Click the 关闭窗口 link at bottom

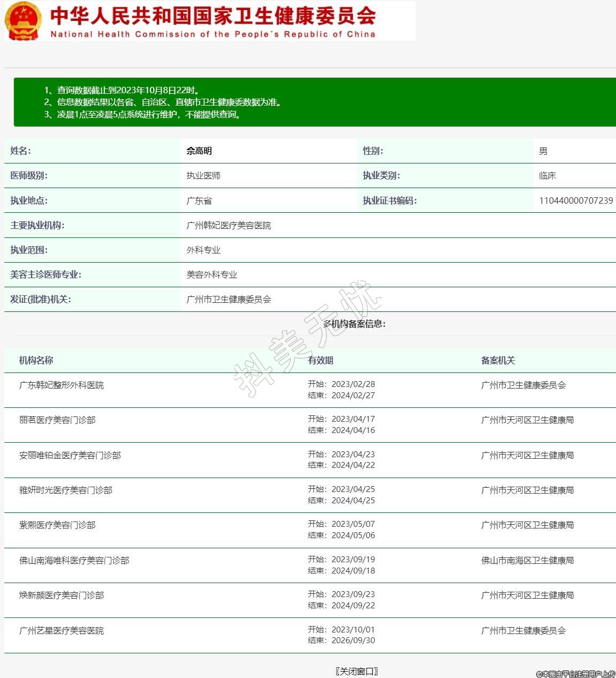coord(357,671)
